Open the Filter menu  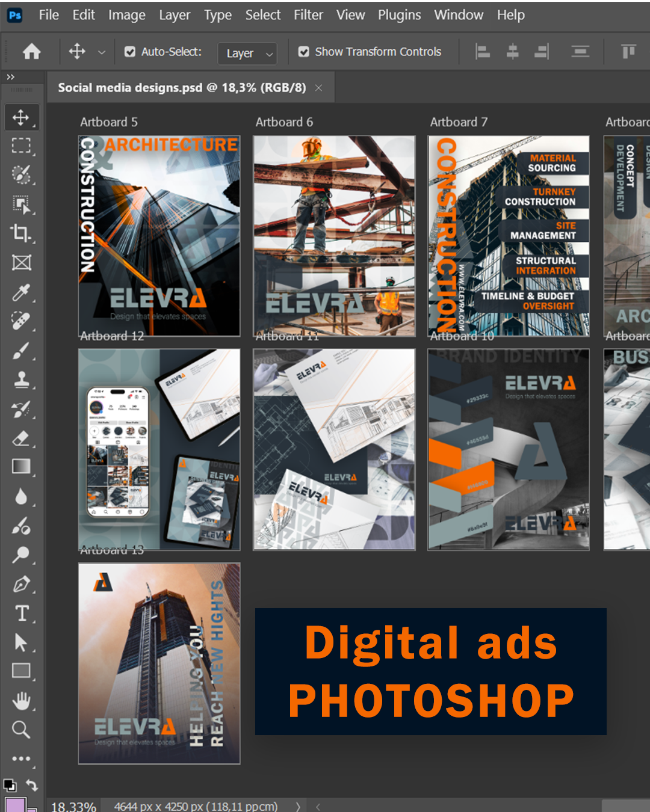click(309, 15)
